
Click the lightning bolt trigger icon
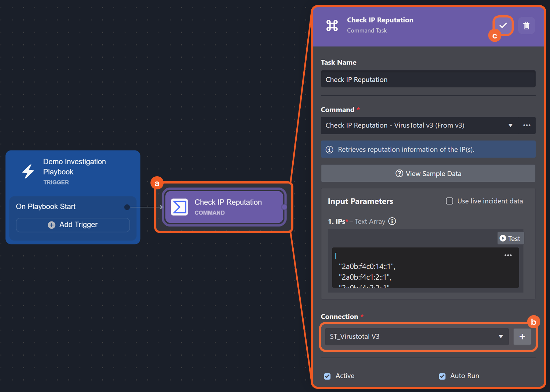[28, 171]
